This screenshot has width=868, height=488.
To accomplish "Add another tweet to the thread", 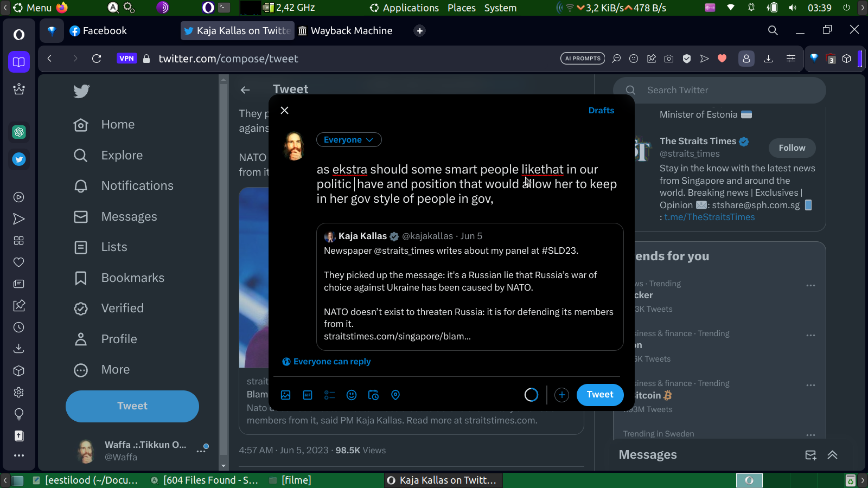I will (x=561, y=395).
